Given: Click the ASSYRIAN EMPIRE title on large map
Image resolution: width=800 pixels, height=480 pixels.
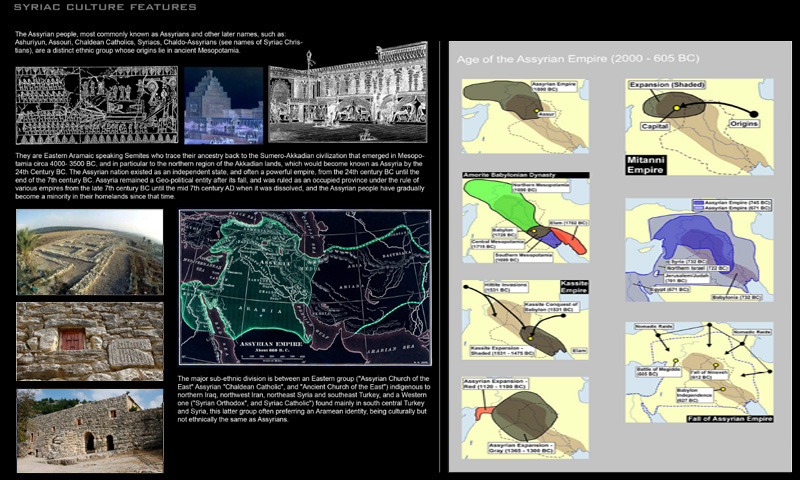Looking at the screenshot, I should (x=271, y=344).
